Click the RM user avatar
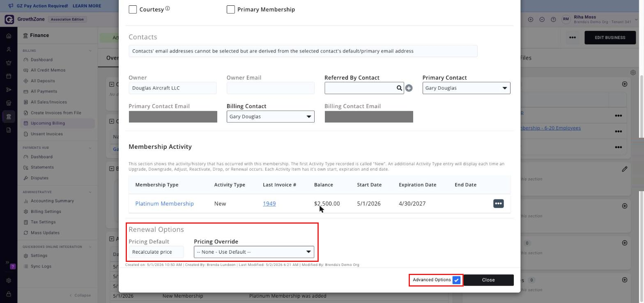The height and width of the screenshot is (303, 644). pos(566,19)
